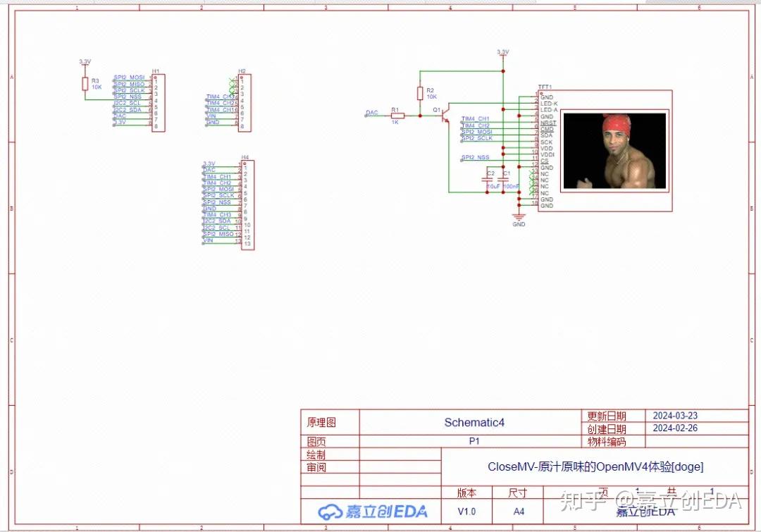Screen dimensions: 761x532
Task: Select the TFT1 display connector symbol
Action: pos(546,148)
